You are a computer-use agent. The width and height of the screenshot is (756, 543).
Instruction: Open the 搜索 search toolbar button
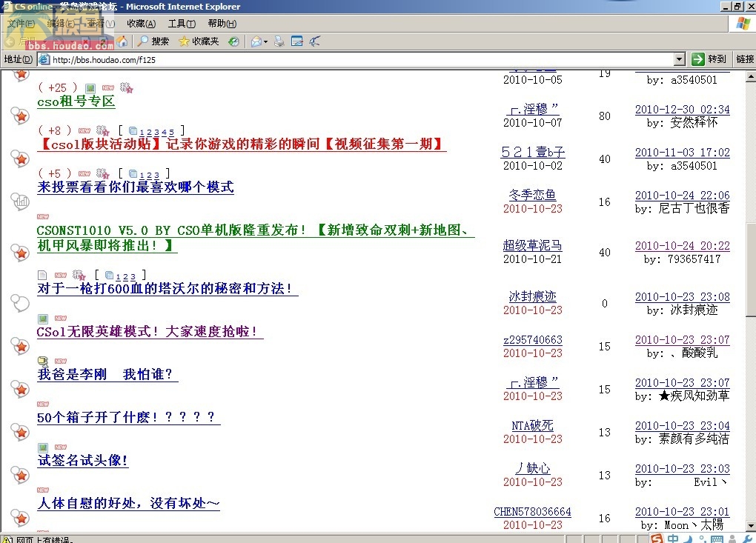[x=153, y=41]
